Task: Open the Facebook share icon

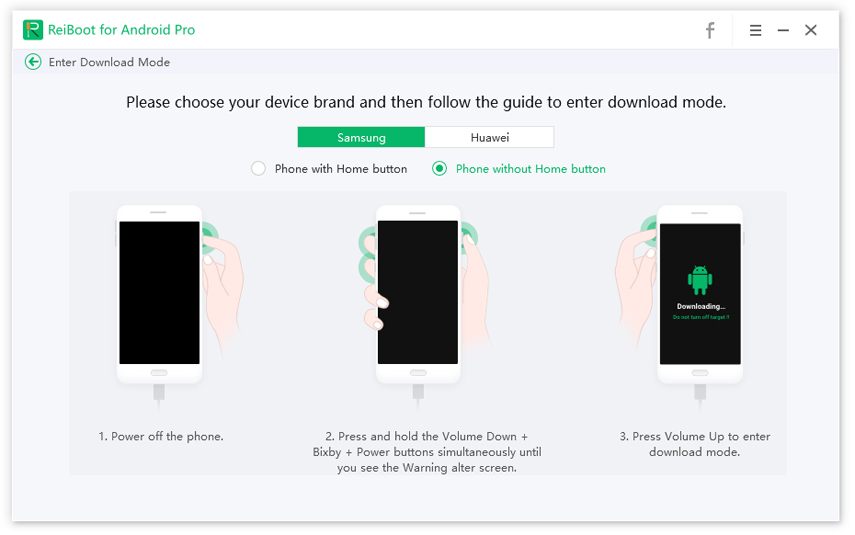Action: coord(710,31)
